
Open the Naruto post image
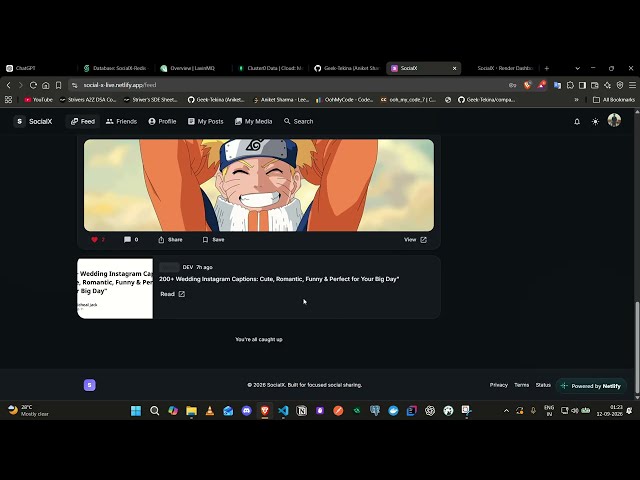click(x=259, y=185)
